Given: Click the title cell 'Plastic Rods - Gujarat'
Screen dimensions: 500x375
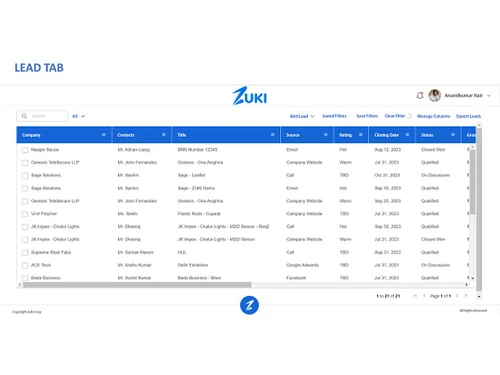Looking at the screenshot, I should pos(199,214).
